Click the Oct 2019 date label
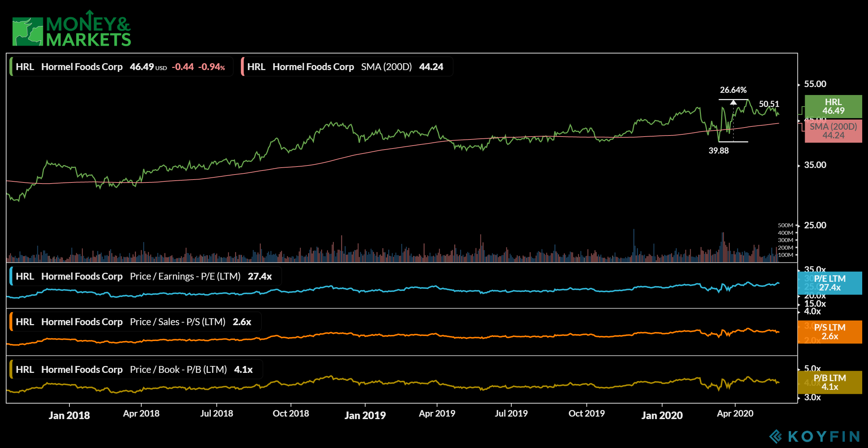 (587, 414)
